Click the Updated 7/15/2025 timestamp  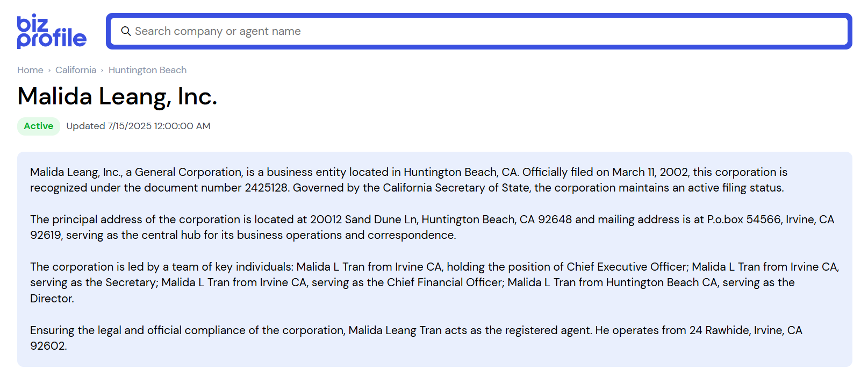[138, 126]
